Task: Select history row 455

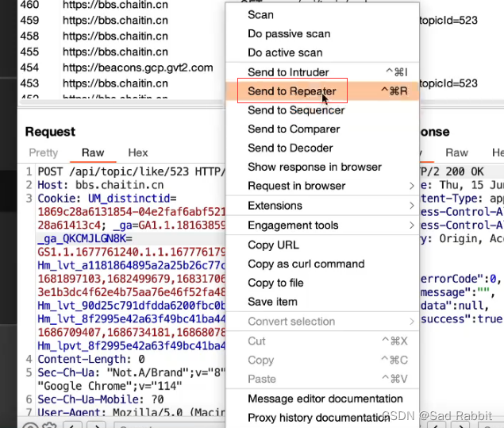Action: tap(122, 52)
